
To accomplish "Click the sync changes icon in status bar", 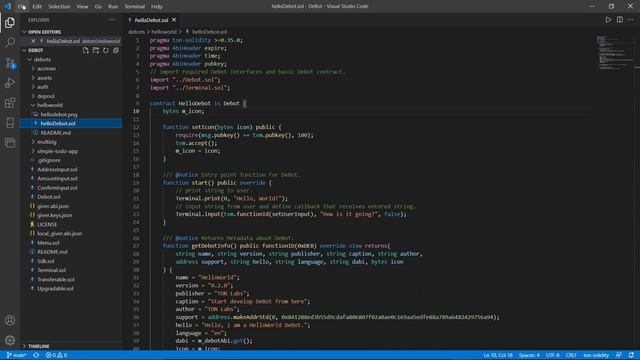I will point(36,355).
